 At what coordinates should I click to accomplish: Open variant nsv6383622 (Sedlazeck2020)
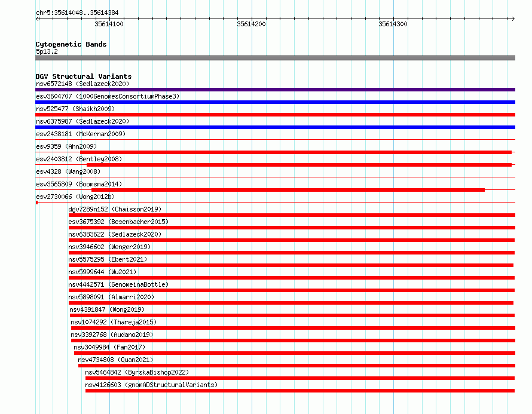115,234
